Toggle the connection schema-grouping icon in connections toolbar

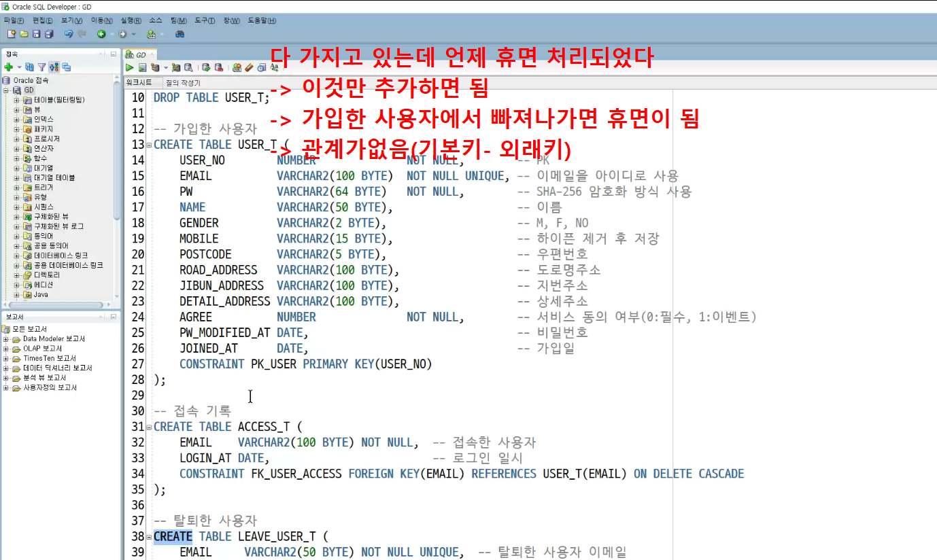[x=54, y=67]
